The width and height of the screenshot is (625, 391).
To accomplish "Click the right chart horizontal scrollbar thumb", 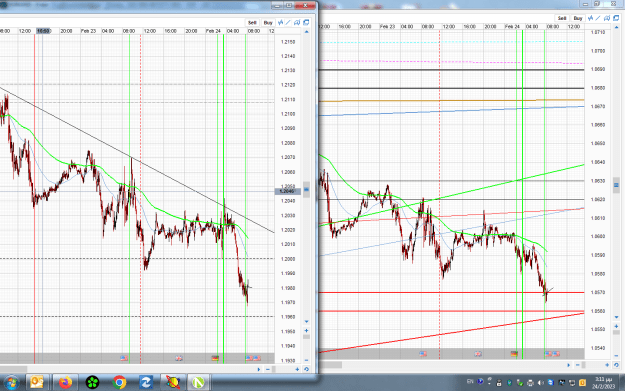I will (x=330, y=365).
